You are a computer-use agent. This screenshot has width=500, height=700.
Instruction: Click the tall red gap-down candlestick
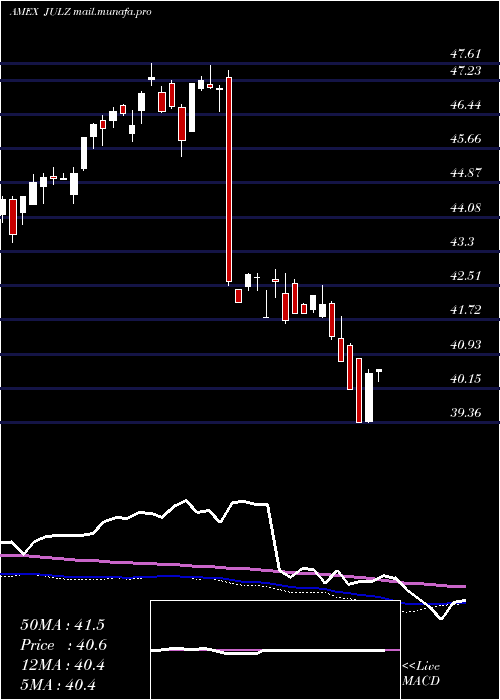point(229,179)
